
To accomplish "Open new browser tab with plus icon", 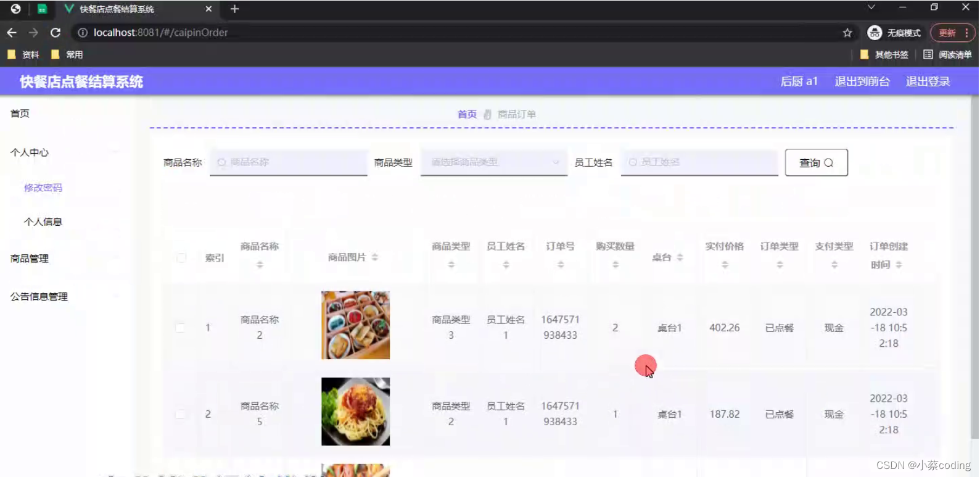I will coord(234,9).
